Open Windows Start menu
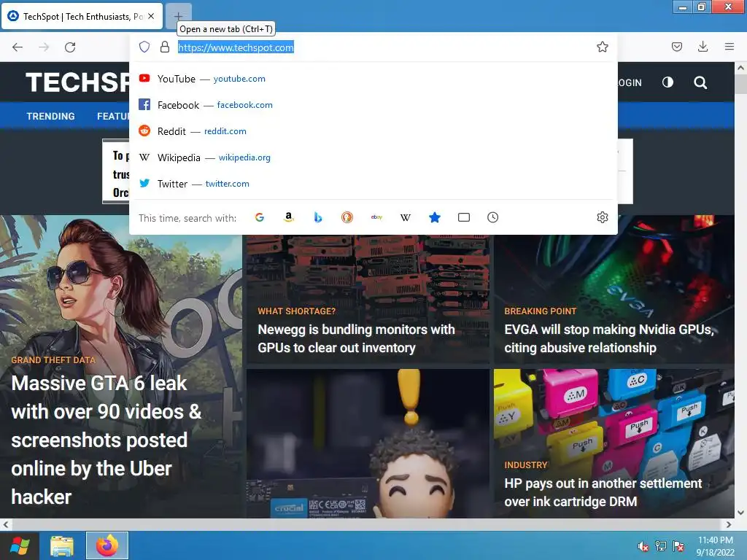This screenshot has height=560, width=747. [20, 545]
